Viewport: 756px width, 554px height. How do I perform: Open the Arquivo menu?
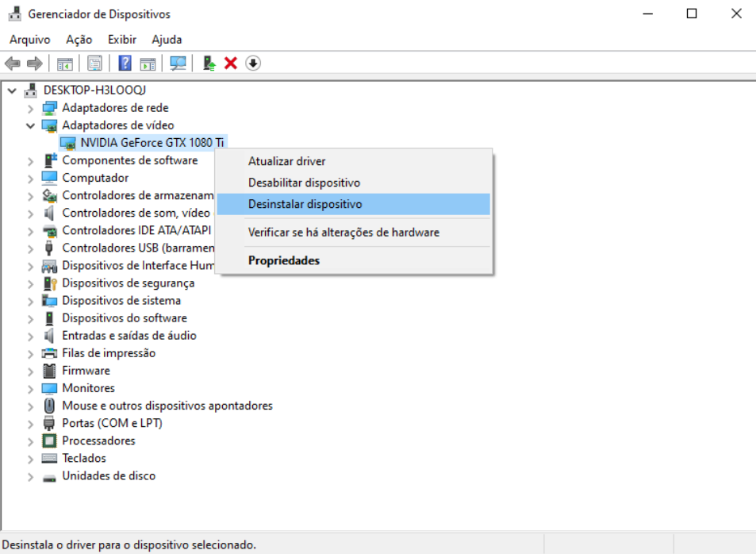tap(29, 39)
